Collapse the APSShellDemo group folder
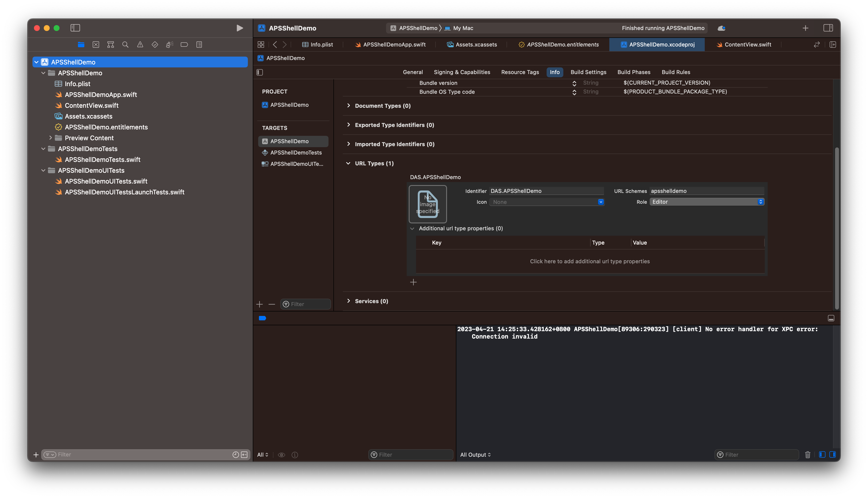 tap(43, 73)
